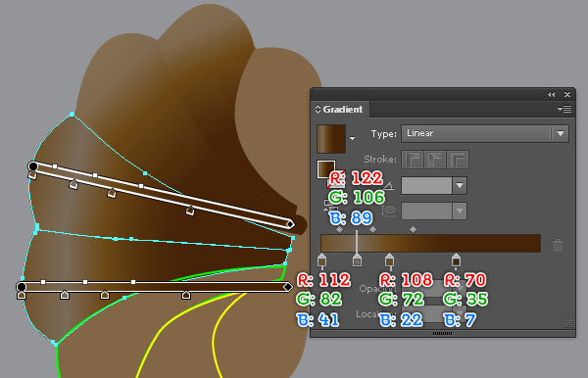
Task: Collapse the panel with double-arrow icon
Action: point(551,94)
